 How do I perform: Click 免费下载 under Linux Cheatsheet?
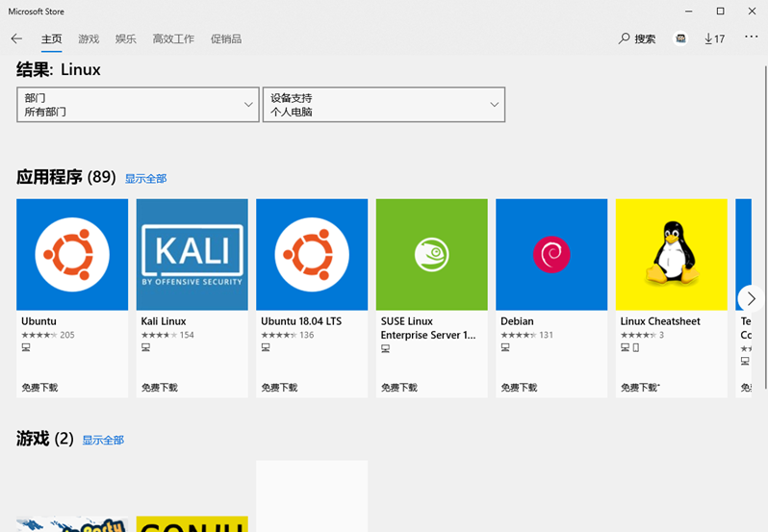(x=640, y=388)
